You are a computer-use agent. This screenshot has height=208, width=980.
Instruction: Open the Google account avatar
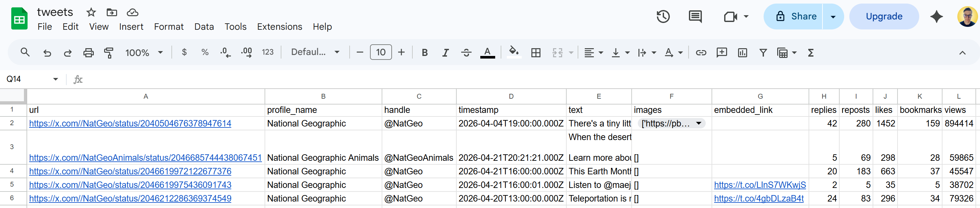tap(967, 16)
